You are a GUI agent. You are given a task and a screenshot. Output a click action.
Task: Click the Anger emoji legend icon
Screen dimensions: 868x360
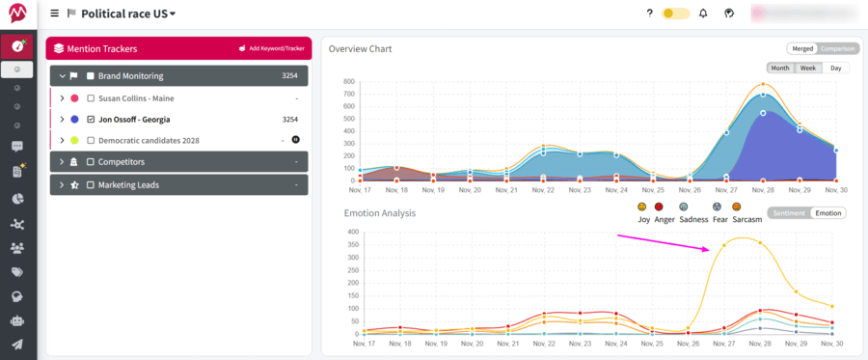point(659,208)
